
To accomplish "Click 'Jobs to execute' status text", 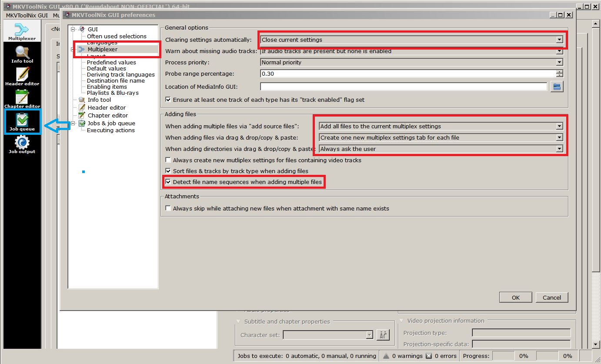I will [307, 356].
